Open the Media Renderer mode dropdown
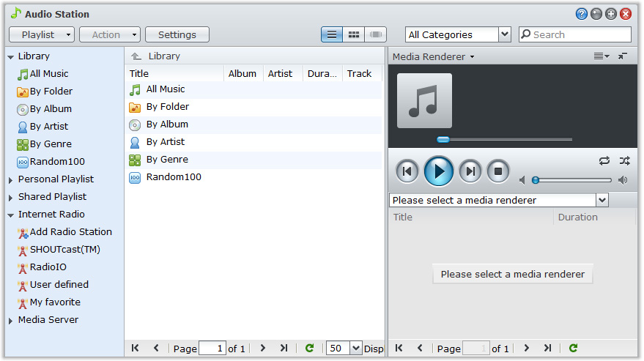This screenshot has height=361, width=644. click(433, 56)
